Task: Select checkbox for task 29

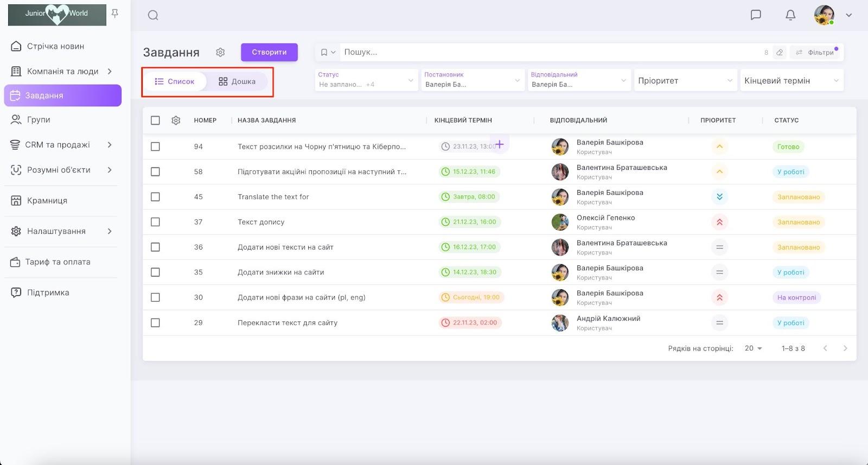Action: 155,323
